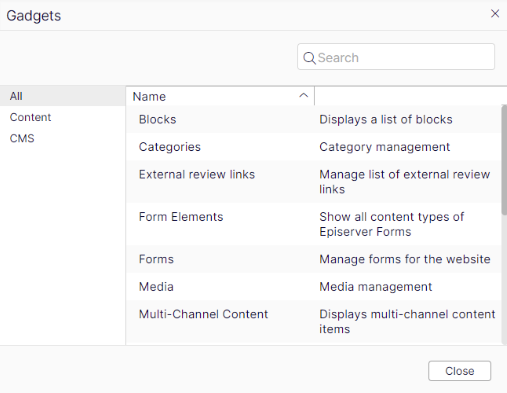Screen dimensions: 507x393
Task: Click 'Manage list of external review links' text
Action: click(x=405, y=182)
